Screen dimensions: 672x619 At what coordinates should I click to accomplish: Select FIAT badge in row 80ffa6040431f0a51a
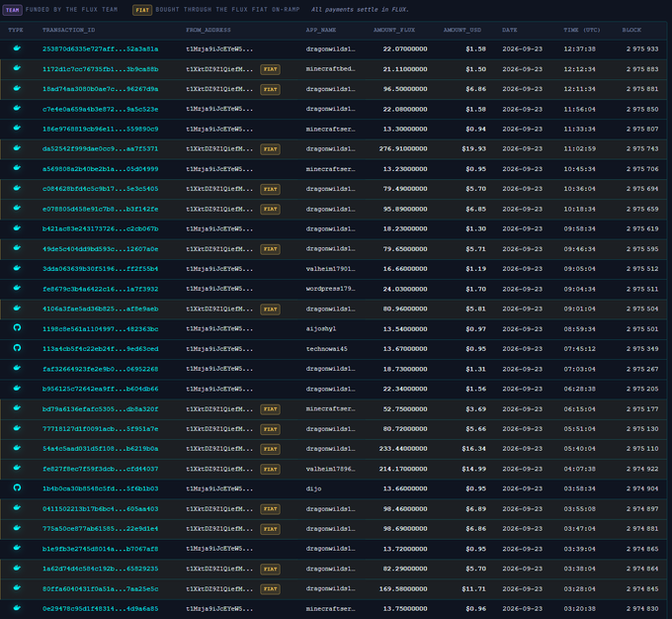(270, 589)
